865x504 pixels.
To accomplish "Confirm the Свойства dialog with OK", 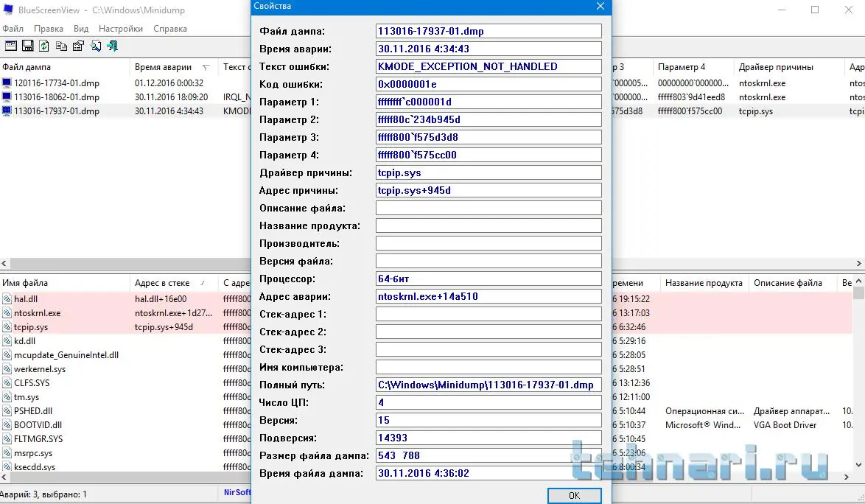I will pos(574,495).
